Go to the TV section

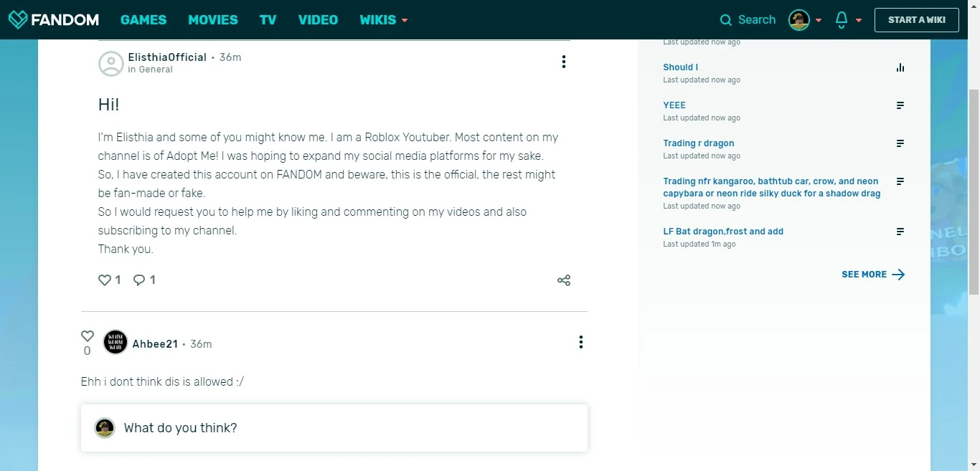268,20
